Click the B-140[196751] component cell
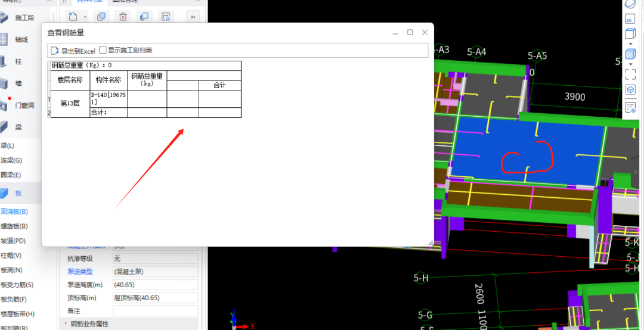The height and width of the screenshot is (330, 644). (109, 99)
